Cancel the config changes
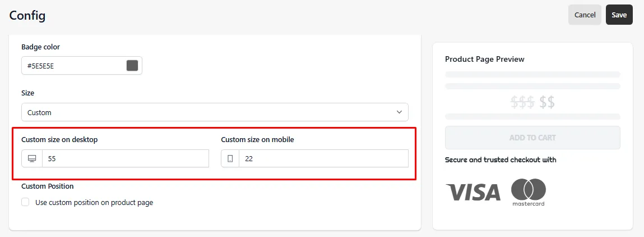Image resolution: width=644 pixels, height=237 pixels. click(585, 15)
